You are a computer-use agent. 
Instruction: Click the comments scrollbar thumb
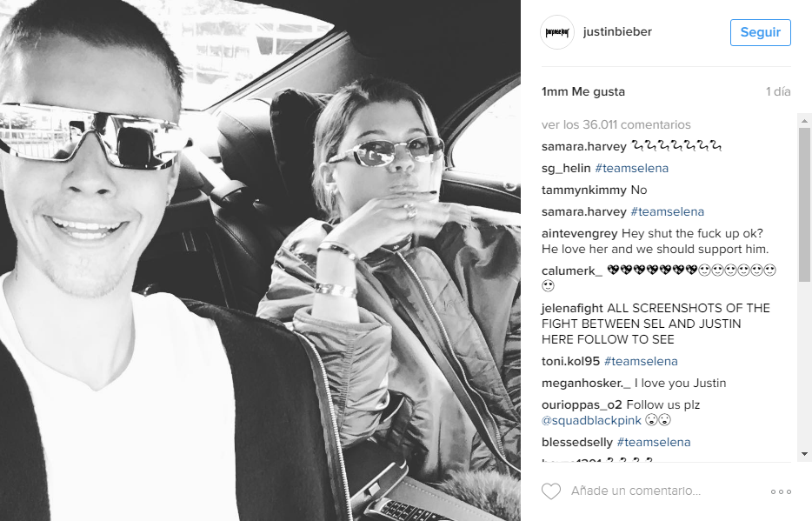(x=804, y=204)
